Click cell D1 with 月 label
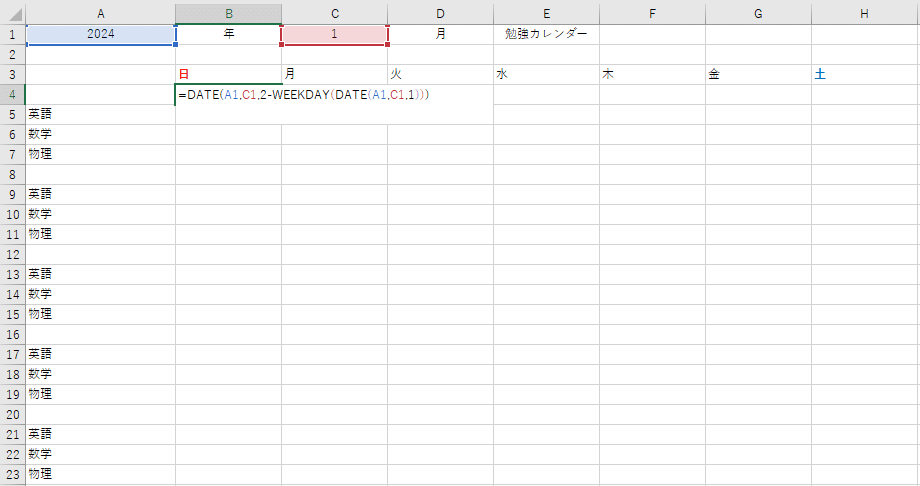Image resolution: width=920 pixels, height=486 pixels. point(441,34)
